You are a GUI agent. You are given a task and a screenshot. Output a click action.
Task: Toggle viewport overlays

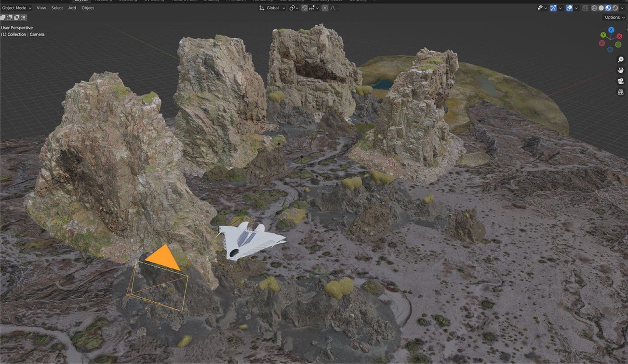(569, 8)
